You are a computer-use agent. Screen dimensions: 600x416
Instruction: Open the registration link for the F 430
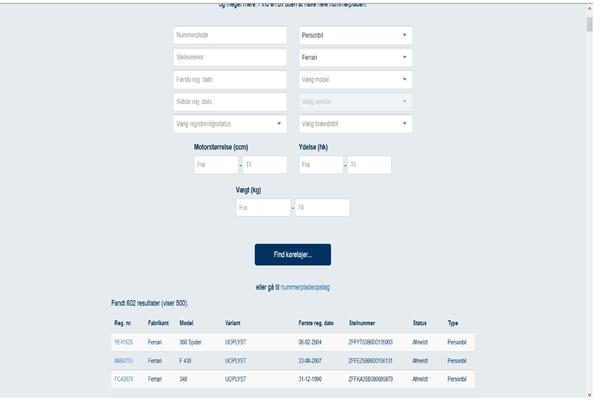tap(123, 360)
